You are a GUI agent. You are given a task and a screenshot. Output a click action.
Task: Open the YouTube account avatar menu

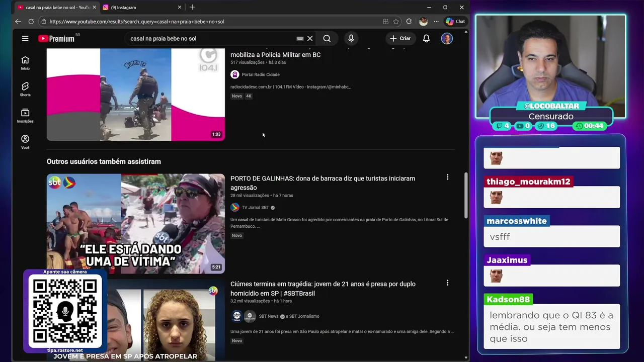(x=447, y=38)
